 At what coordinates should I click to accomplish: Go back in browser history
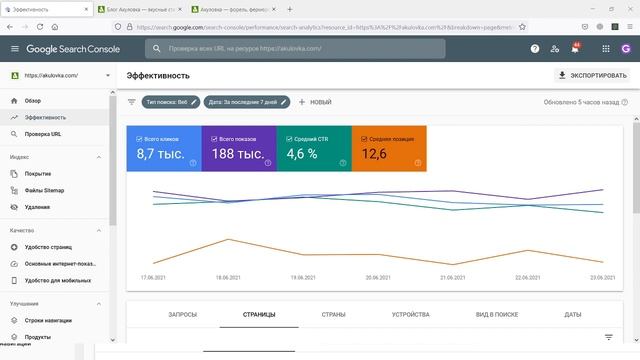[x=10, y=27]
